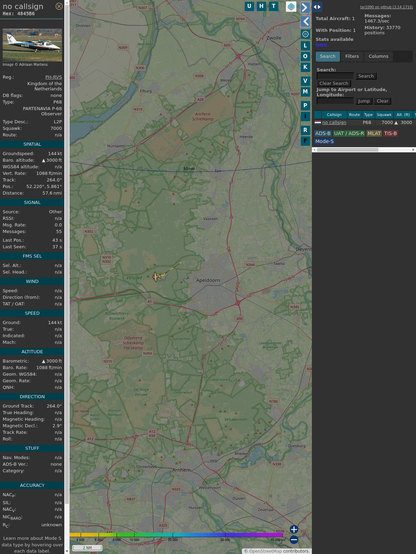
Task: Click the L labels button
Action: (x=305, y=46)
